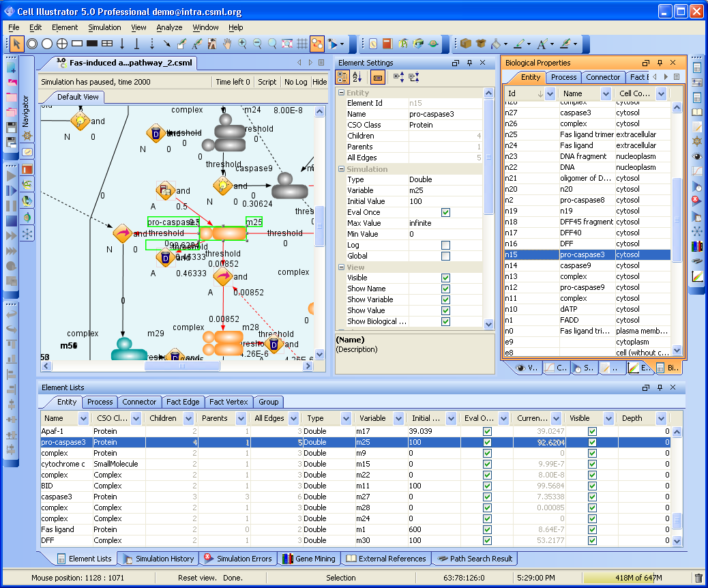Image resolution: width=708 pixels, height=588 pixels.
Task: Switch to Fact Edge tab in Element Lists
Action: click(x=182, y=402)
